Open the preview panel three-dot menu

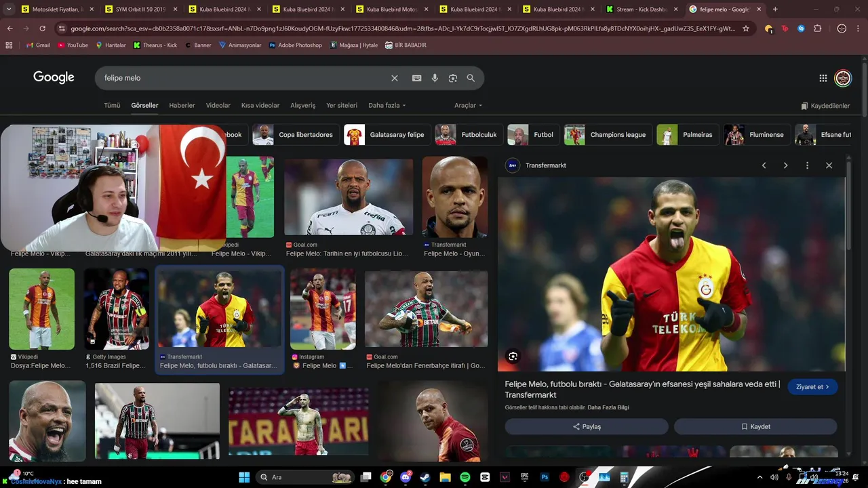[x=807, y=165]
